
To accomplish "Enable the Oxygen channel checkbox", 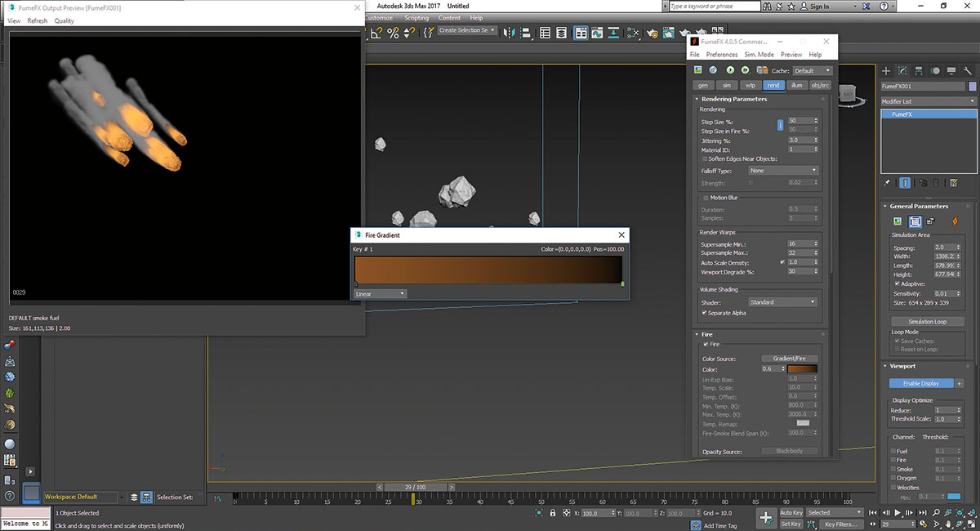I will coord(893,478).
